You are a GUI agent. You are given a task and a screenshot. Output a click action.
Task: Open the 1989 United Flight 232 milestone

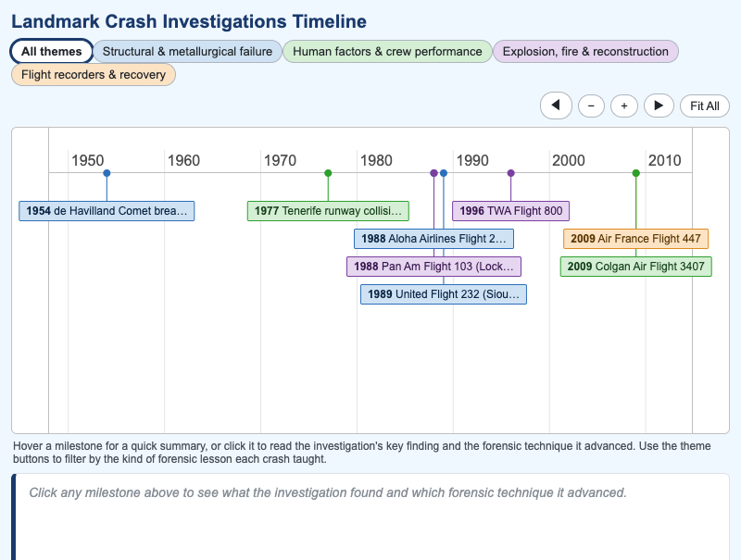(x=444, y=294)
